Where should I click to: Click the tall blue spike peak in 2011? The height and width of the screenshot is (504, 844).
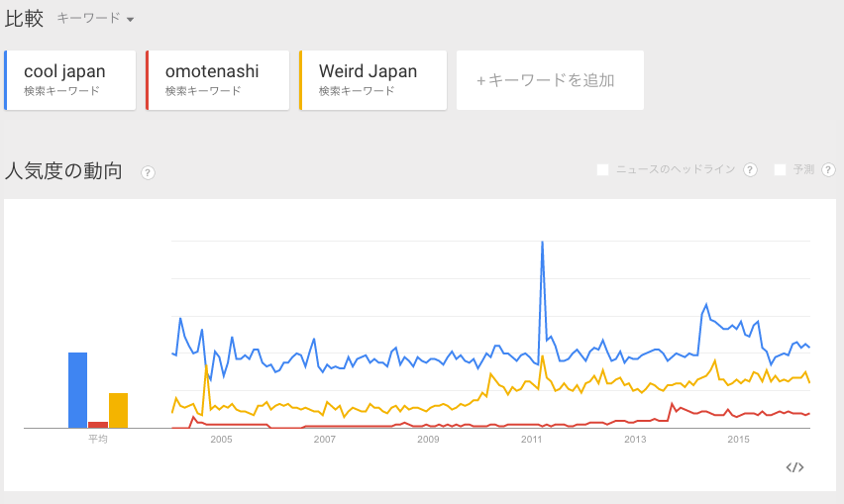[542, 243]
